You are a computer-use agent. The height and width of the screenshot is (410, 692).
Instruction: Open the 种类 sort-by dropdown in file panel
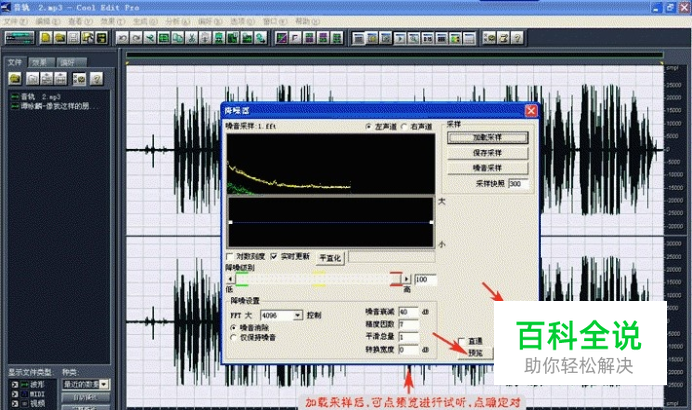[104, 384]
